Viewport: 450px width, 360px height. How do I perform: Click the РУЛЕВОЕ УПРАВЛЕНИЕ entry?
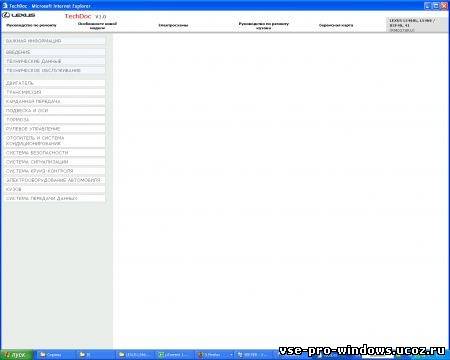click(55, 129)
